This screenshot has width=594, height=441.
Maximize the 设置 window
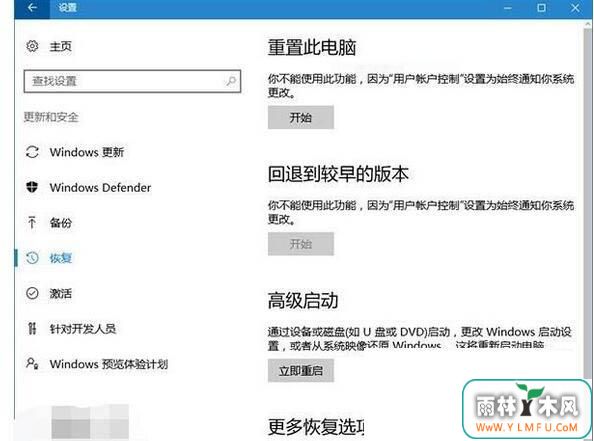pos(541,8)
